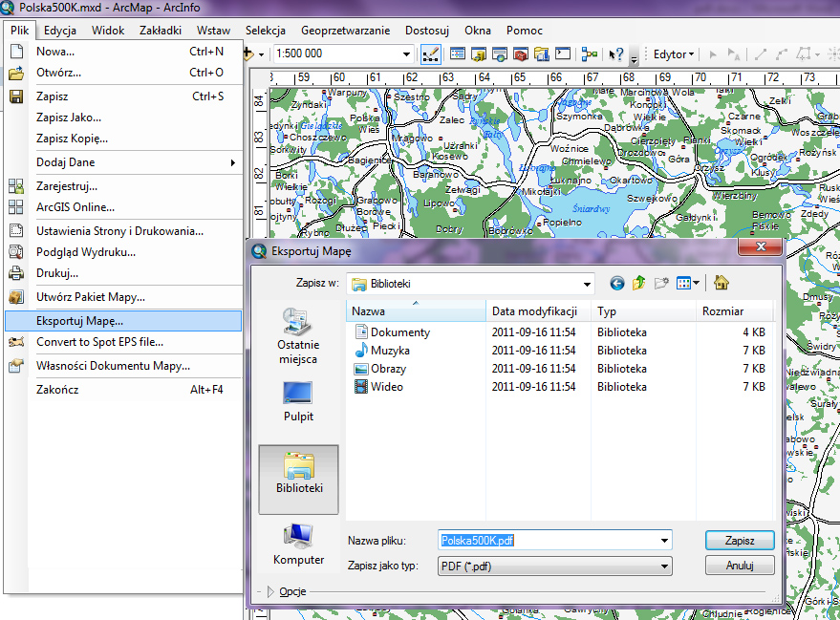Close the Eksportuj Mapę dialog
The height and width of the screenshot is (620, 840).
tap(760, 246)
